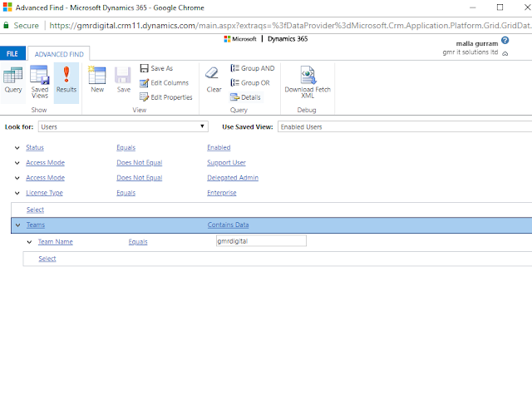Screen dimensions: 532x395
Task: Click Equals operator in the Status row
Action: 126,147
